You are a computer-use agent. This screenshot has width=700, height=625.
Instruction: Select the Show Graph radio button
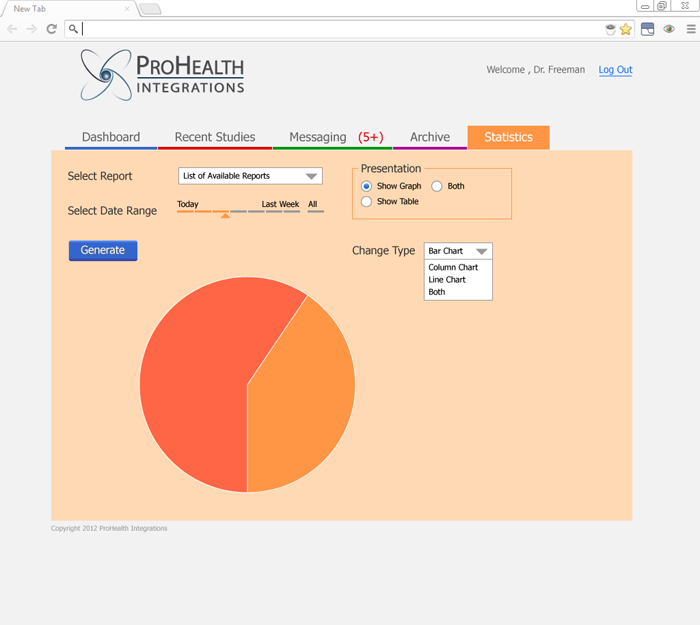(366, 186)
